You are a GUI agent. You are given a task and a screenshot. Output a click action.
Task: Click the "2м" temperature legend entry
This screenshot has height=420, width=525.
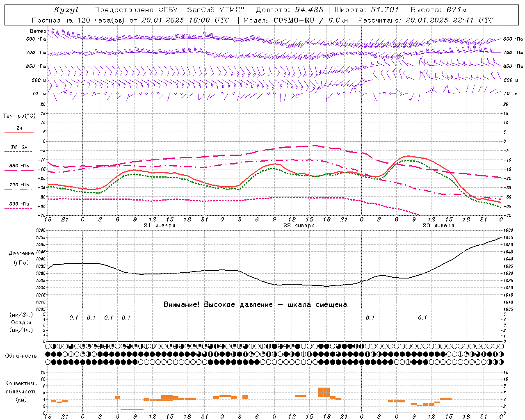(19, 128)
